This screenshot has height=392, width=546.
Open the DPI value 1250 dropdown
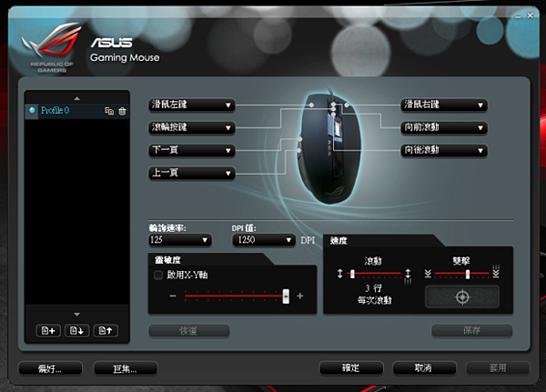[x=264, y=240]
